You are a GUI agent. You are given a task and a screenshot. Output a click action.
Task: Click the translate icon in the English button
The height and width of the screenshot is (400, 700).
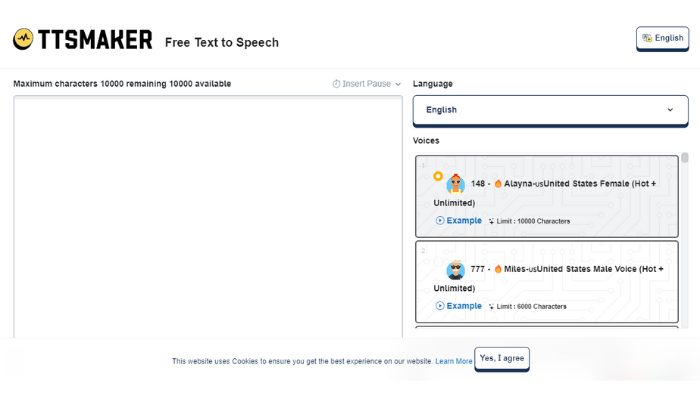647,38
